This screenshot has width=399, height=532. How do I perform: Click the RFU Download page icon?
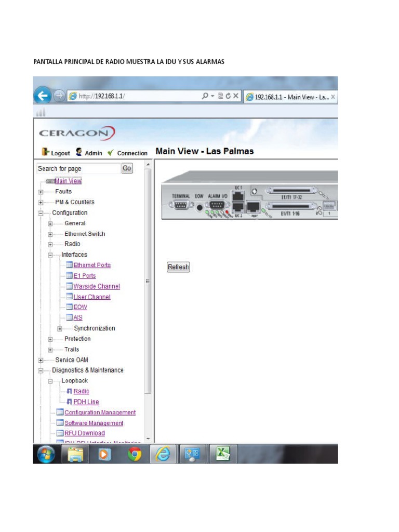60,433
